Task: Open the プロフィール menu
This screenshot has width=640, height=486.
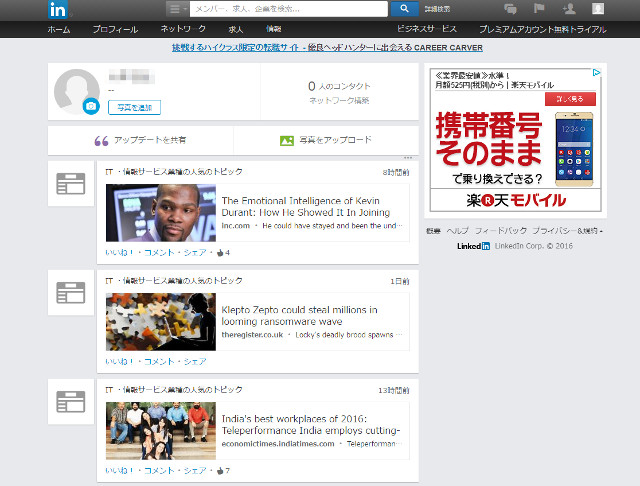Action: tap(115, 29)
